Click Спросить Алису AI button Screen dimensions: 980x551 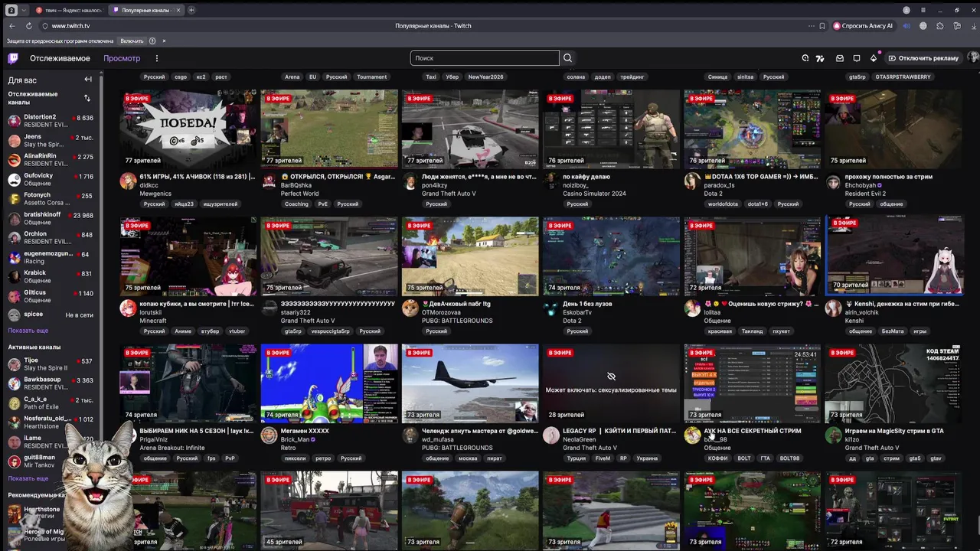862,26
